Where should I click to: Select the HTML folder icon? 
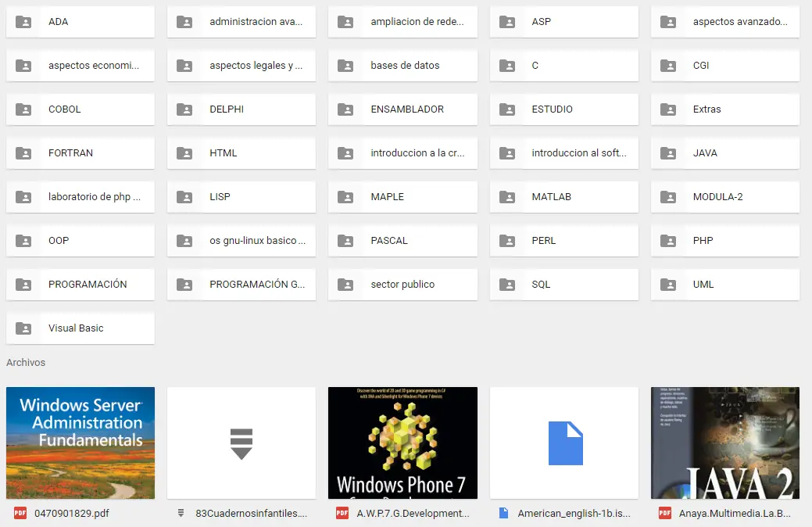click(x=184, y=153)
